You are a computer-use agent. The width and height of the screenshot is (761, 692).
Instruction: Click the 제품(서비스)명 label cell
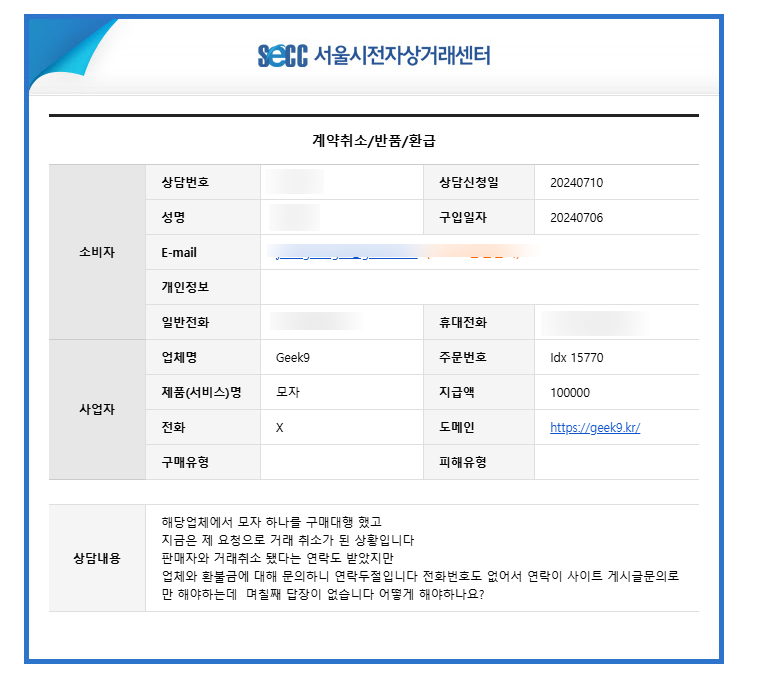pos(203,392)
